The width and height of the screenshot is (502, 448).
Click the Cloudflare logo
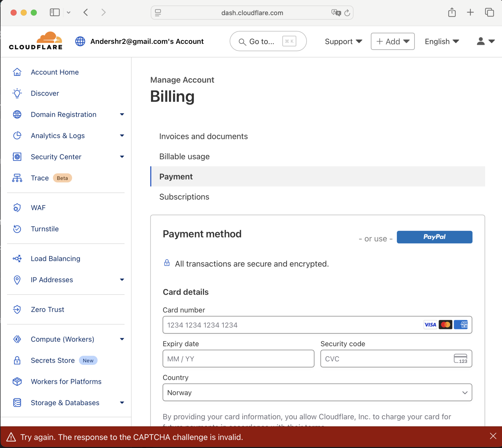point(36,41)
